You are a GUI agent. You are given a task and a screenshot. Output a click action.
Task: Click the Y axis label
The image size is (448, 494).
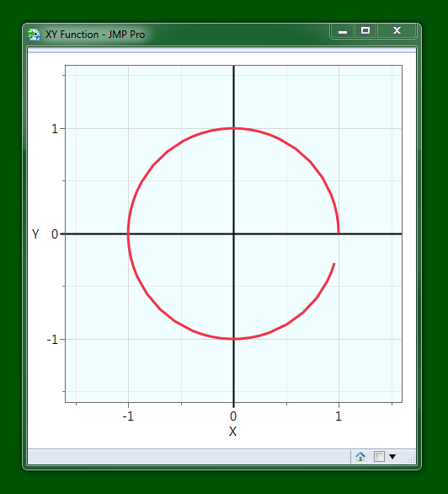tap(35, 234)
